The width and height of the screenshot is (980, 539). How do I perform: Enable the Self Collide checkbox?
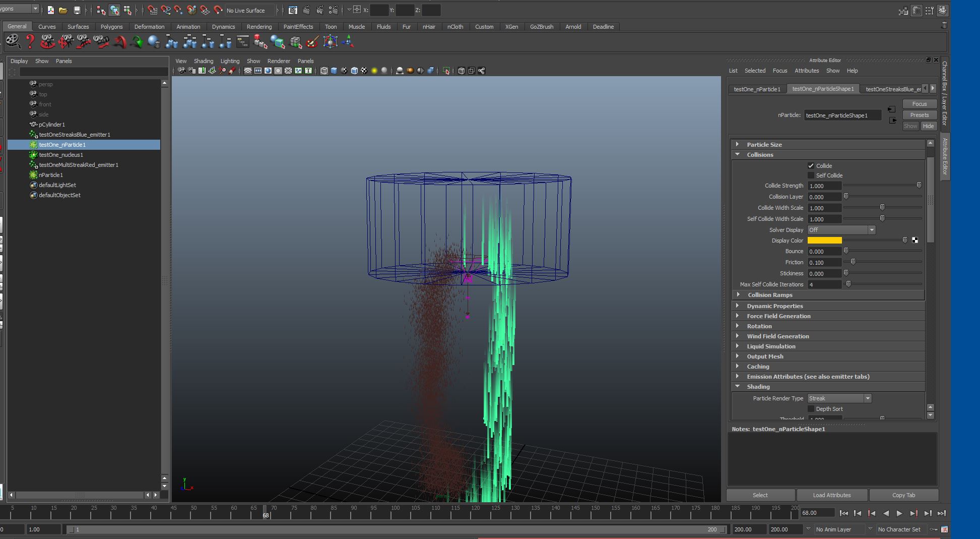(811, 175)
